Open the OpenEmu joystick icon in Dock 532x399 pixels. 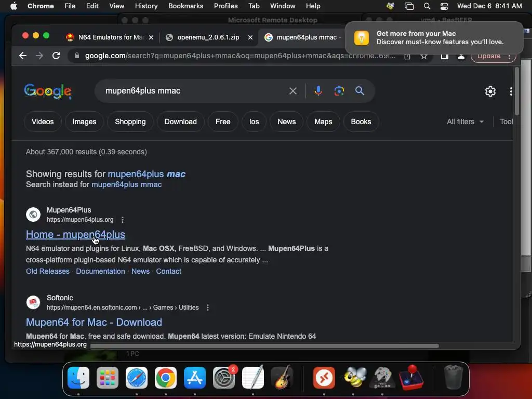[x=411, y=378]
